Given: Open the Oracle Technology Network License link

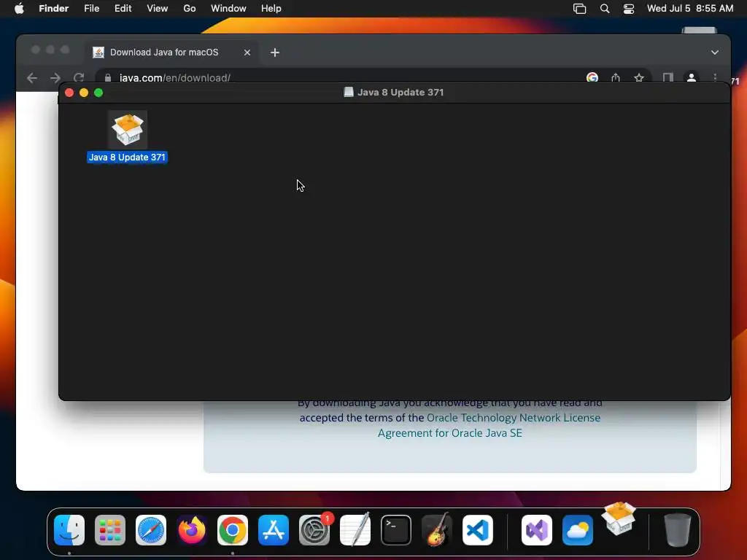Looking at the screenshot, I should (514, 418).
